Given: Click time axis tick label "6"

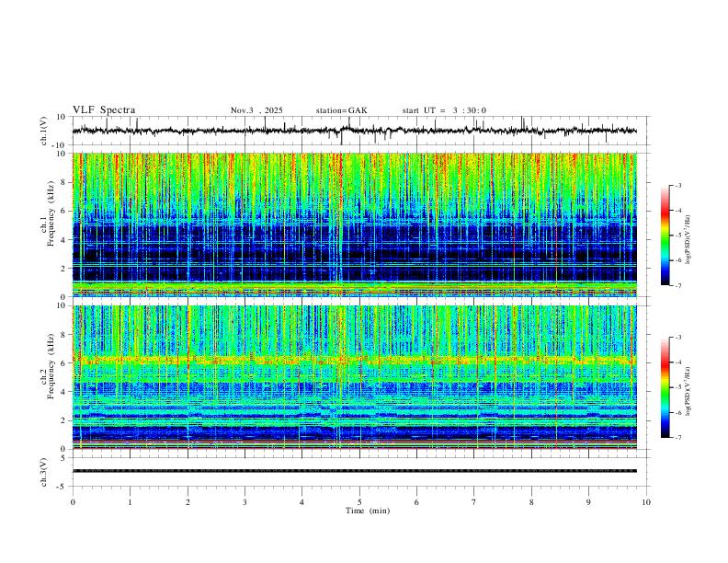Looking at the screenshot, I should point(416,502).
